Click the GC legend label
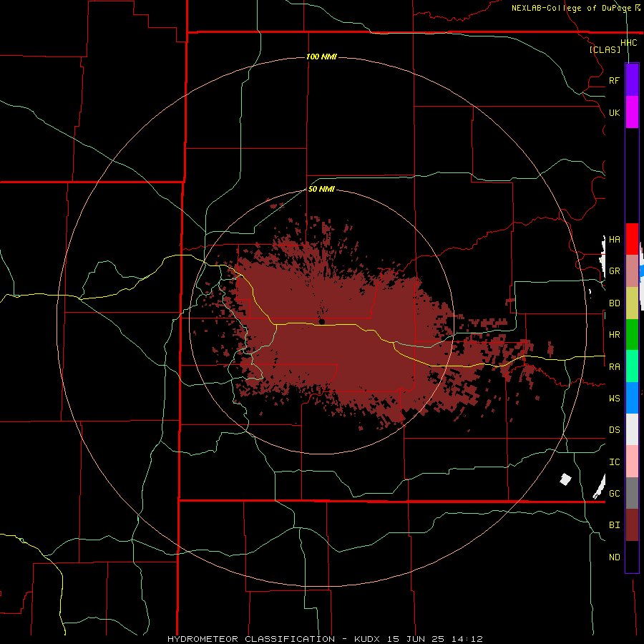 [x=614, y=493]
